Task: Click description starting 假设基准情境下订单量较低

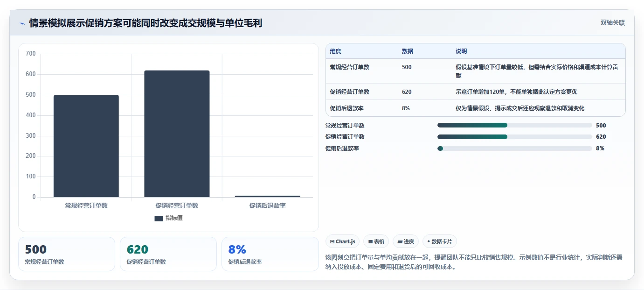Action: [537, 71]
